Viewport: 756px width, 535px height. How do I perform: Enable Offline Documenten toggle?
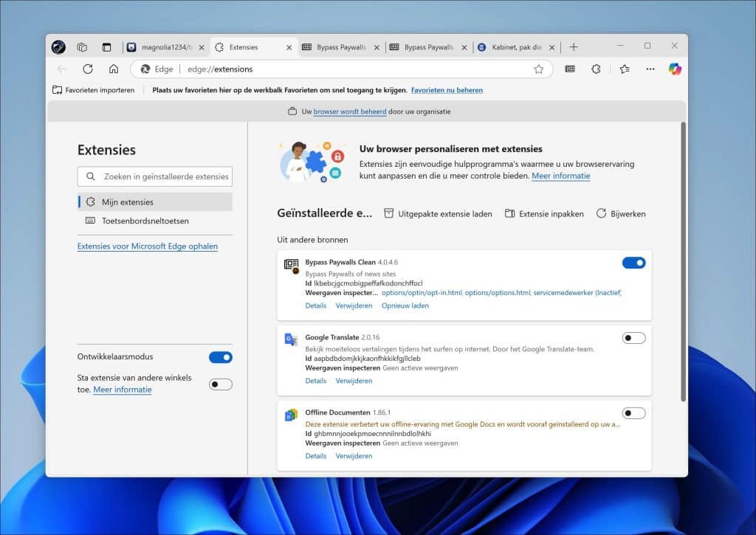633,413
